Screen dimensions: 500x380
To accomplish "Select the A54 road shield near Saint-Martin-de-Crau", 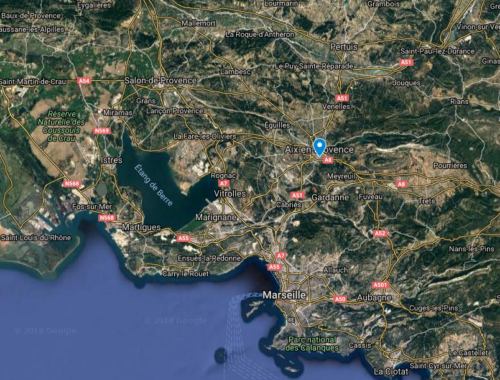I will pyautogui.click(x=84, y=81).
